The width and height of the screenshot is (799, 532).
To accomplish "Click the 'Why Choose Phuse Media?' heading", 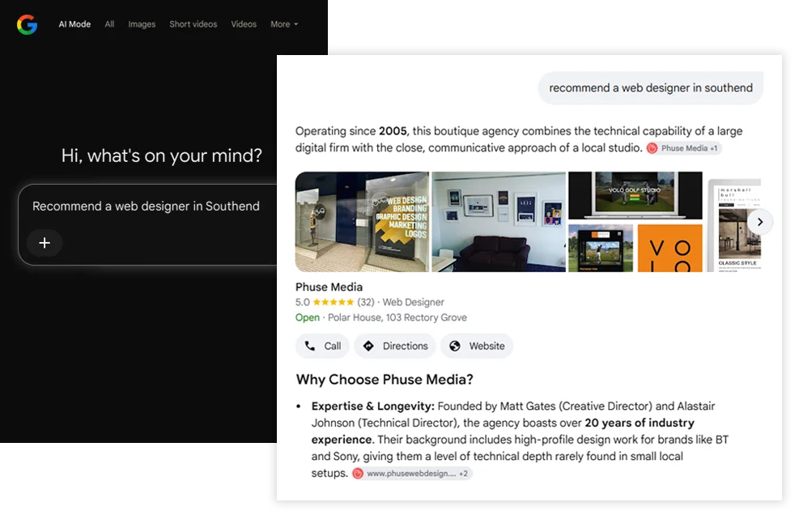I will click(x=385, y=380).
